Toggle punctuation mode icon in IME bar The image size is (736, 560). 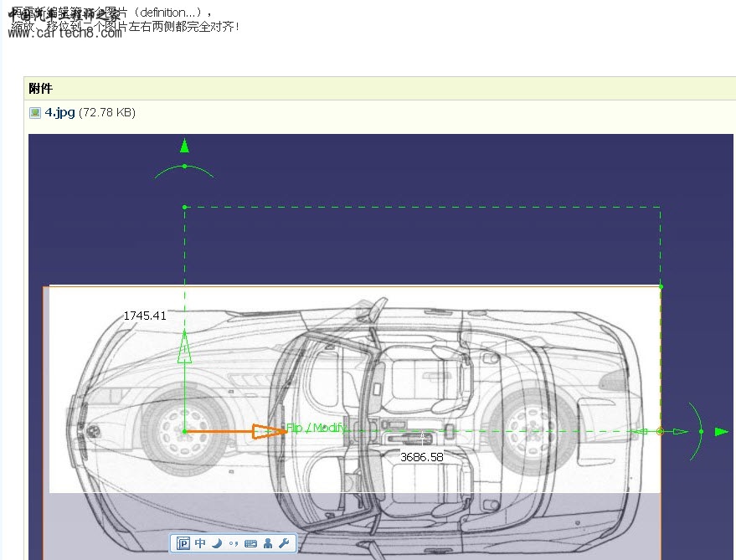[x=232, y=544]
